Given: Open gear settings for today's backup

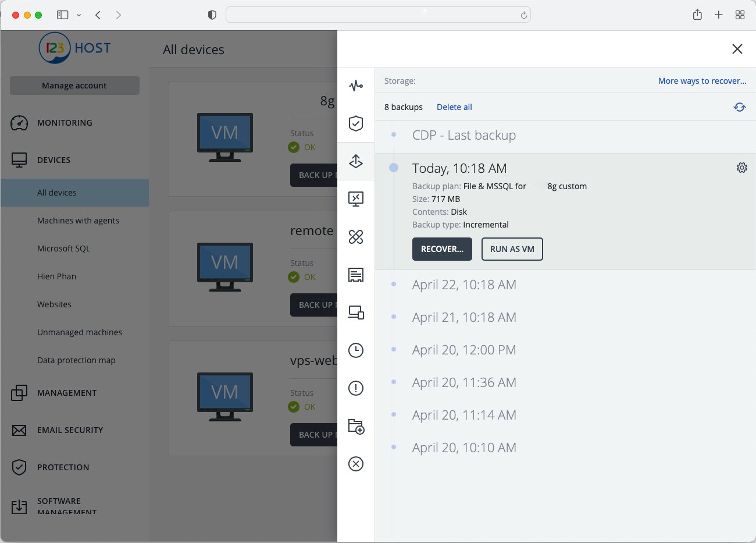Looking at the screenshot, I should click(741, 168).
